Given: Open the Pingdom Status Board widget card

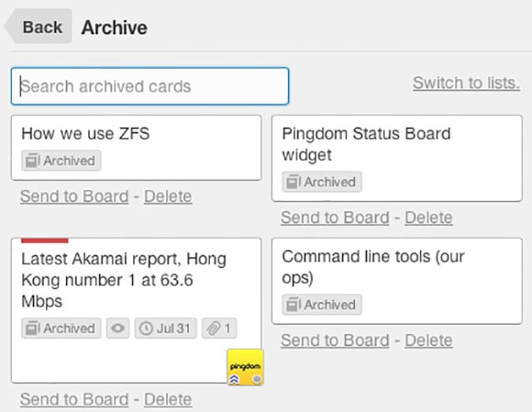Looking at the screenshot, I should point(397,158).
